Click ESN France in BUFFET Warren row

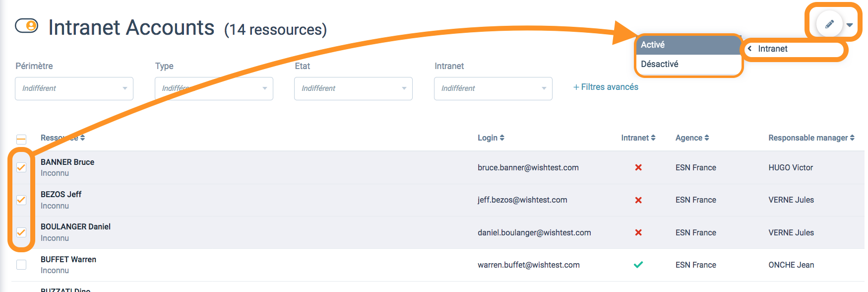coord(696,265)
